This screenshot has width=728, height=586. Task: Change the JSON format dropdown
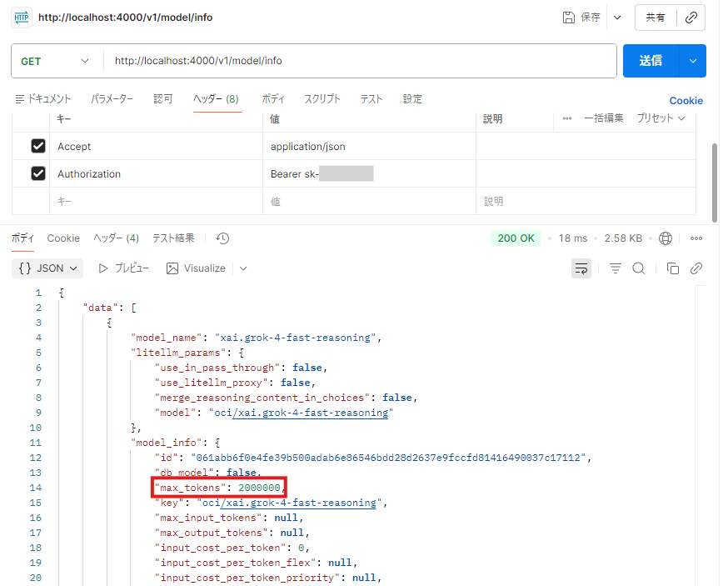[47, 268]
